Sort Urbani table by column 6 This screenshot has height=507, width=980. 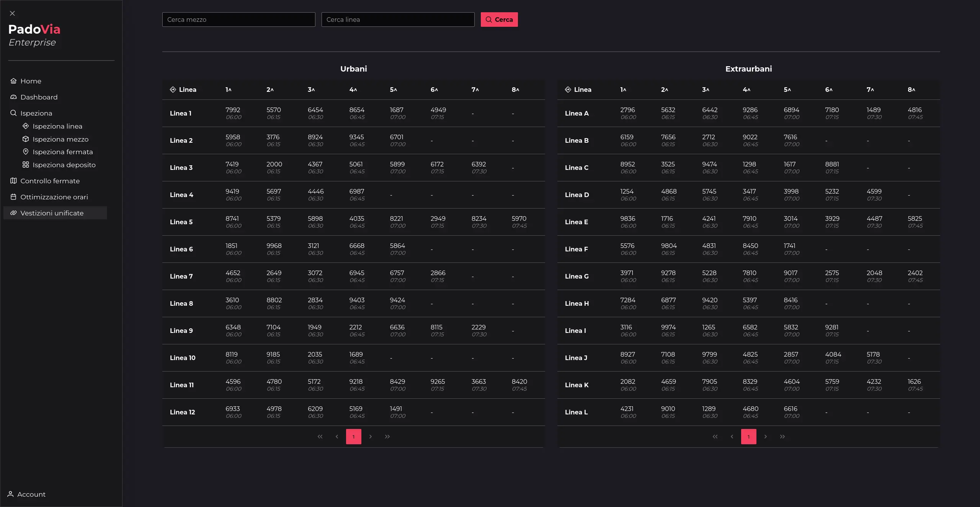point(434,90)
